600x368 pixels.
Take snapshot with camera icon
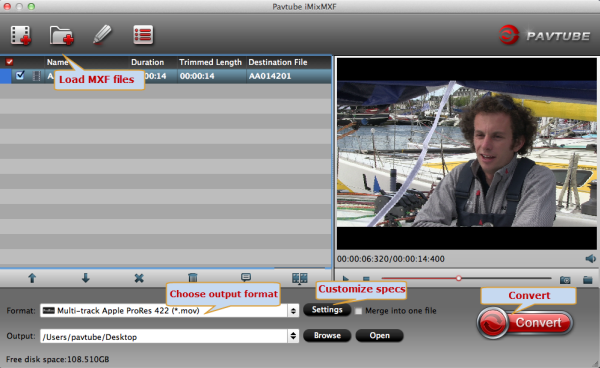pyautogui.click(x=565, y=280)
